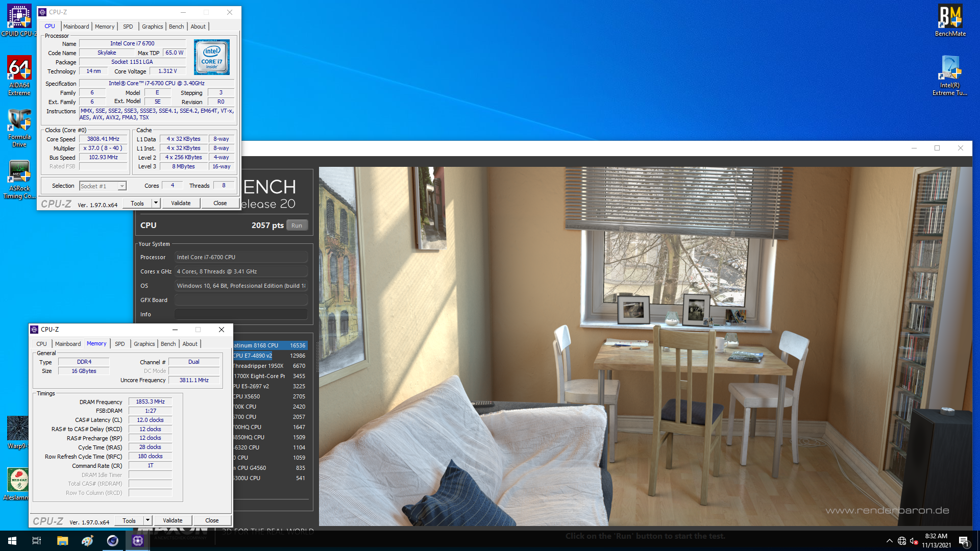Click muted volume tray icon
The width and height of the screenshot is (980, 551).
pos(914,541)
